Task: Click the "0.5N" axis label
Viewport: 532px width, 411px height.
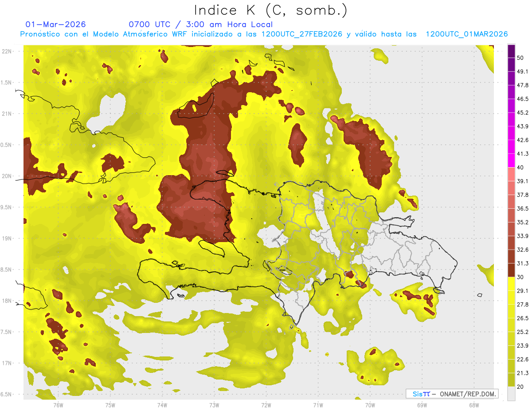Action: point(7,145)
